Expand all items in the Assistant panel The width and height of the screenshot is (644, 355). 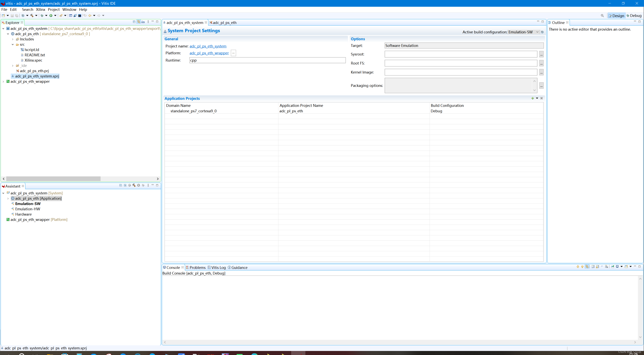coord(125,185)
